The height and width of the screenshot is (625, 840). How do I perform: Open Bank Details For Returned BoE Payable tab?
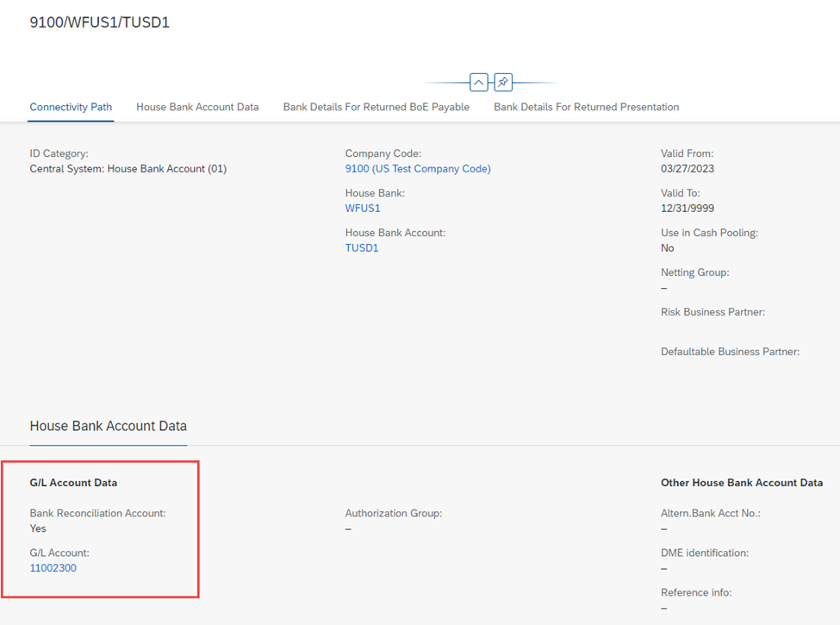point(376,107)
